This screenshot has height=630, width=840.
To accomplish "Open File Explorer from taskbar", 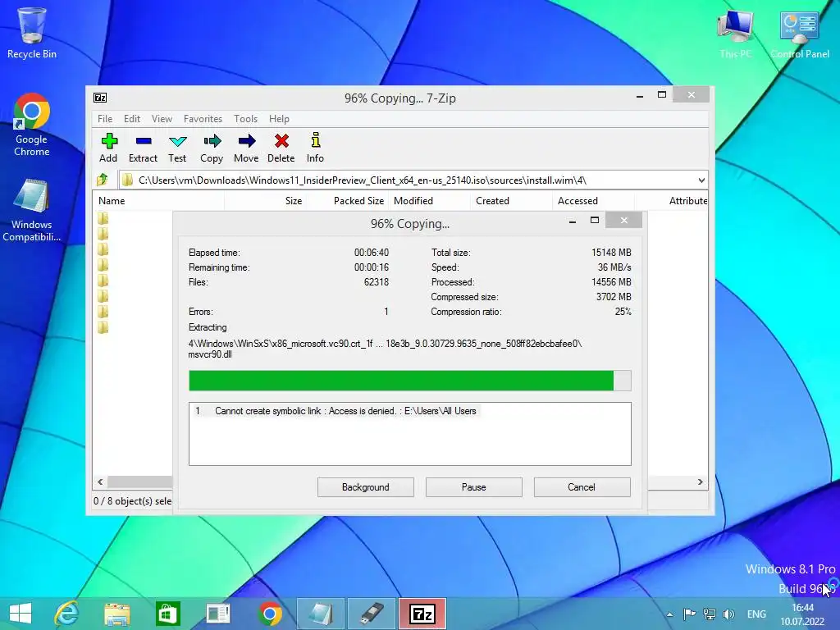I will click(x=116, y=614).
